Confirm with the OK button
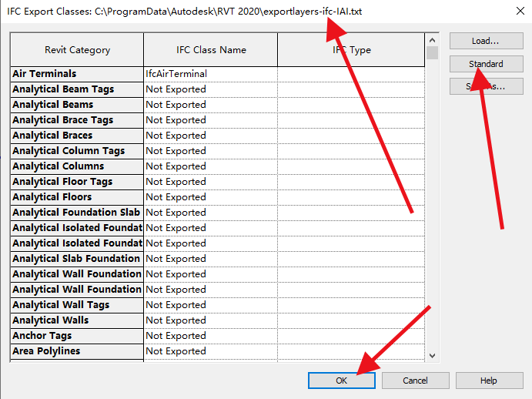 (x=342, y=381)
